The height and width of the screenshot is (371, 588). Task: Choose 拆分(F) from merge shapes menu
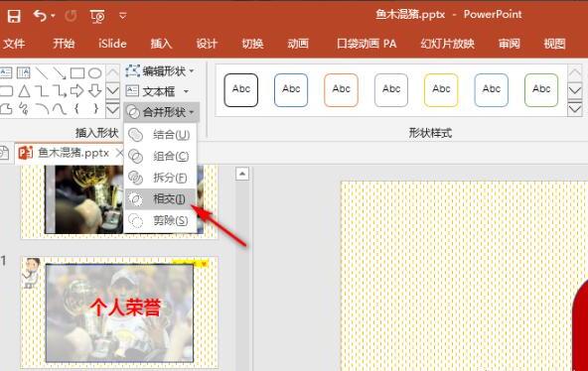click(160, 178)
